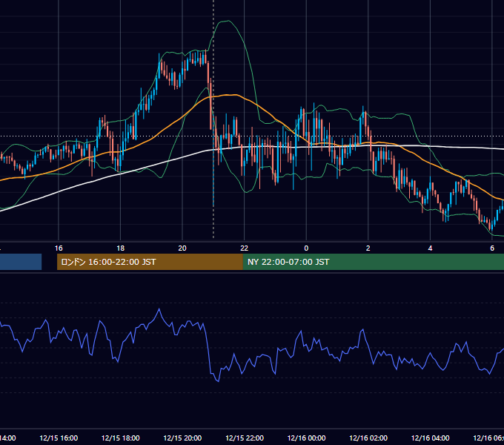Click the "20" hour label on the price chart axis
This screenshot has width=504, height=445.
tap(182, 248)
